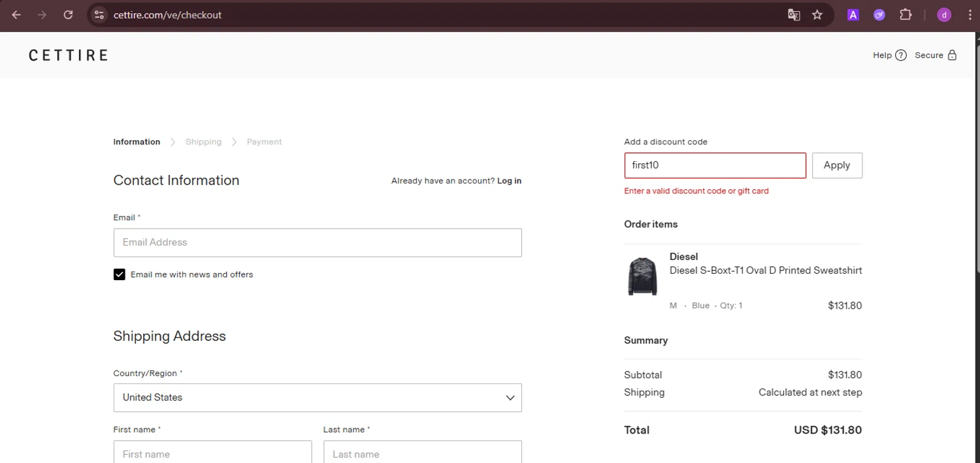
Task: Apply the discount code
Action: click(837, 165)
